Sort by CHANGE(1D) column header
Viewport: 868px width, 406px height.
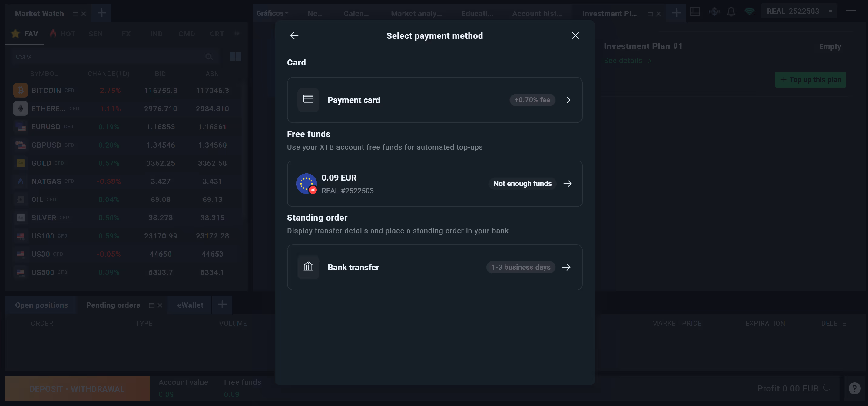pos(108,74)
